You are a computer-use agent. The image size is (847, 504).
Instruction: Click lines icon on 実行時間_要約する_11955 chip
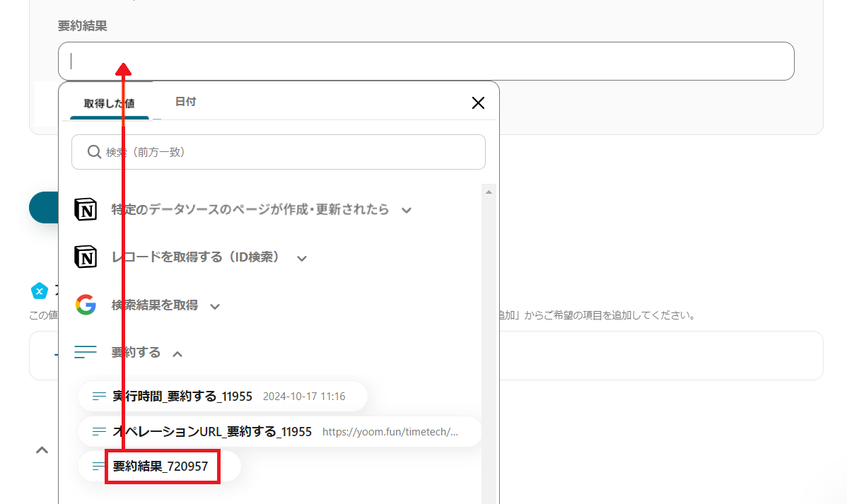pyautogui.click(x=99, y=397)
